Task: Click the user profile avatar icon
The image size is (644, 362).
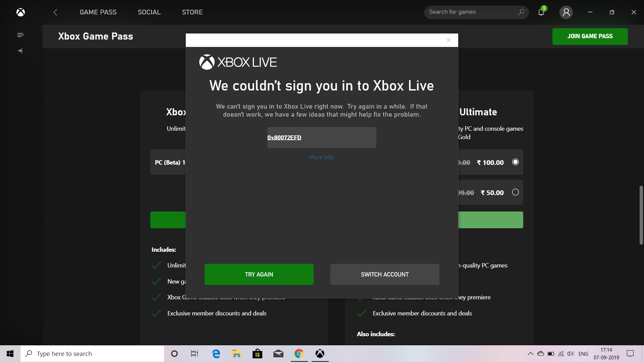Action: pos(566,12)
